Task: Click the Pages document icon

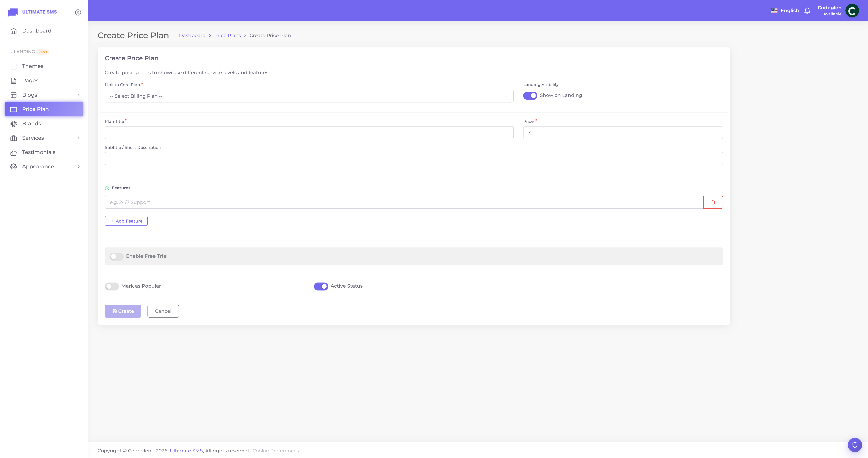Action: [14, 81]
